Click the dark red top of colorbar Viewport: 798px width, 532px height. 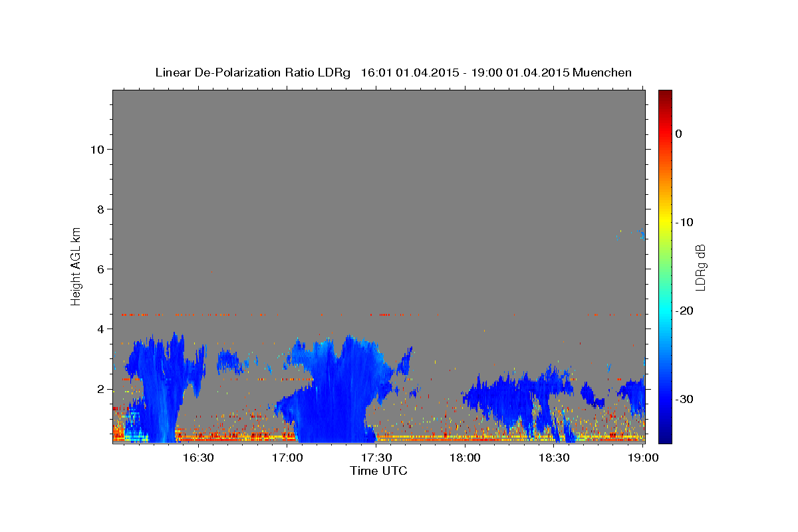[x=665, y=94]
